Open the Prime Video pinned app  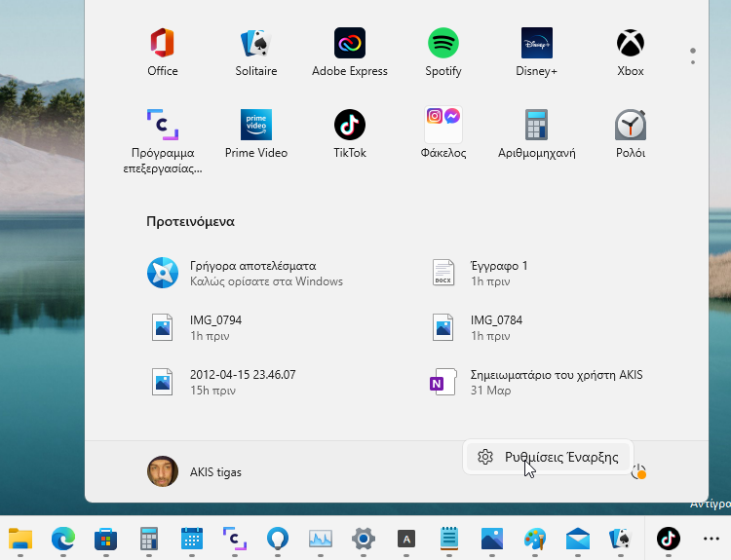[x=256, y=134]
